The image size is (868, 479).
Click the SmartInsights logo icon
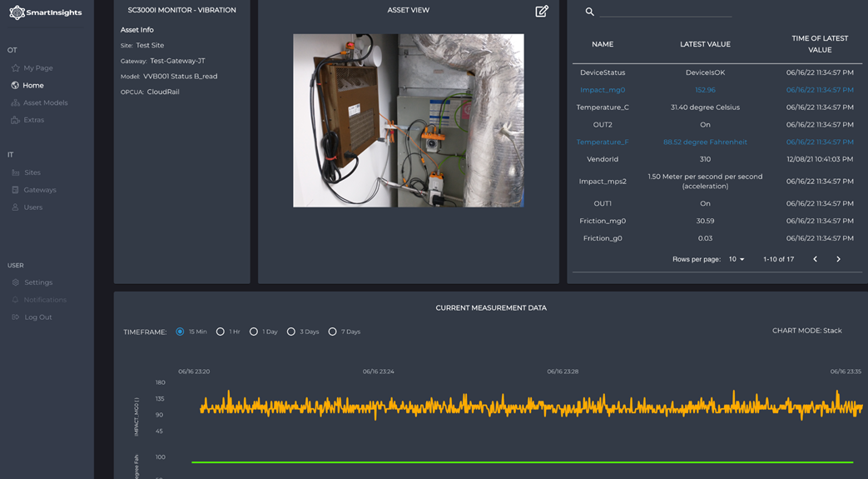click(17, 12)
